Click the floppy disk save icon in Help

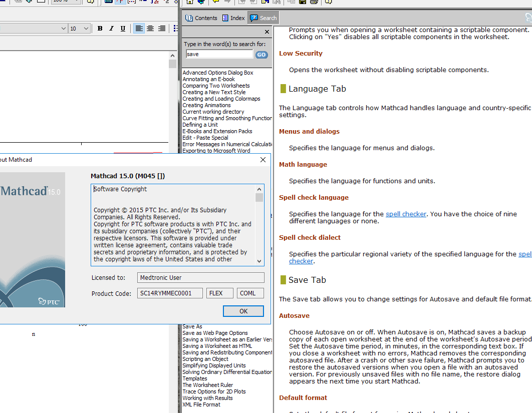click(x=303, y=2)
